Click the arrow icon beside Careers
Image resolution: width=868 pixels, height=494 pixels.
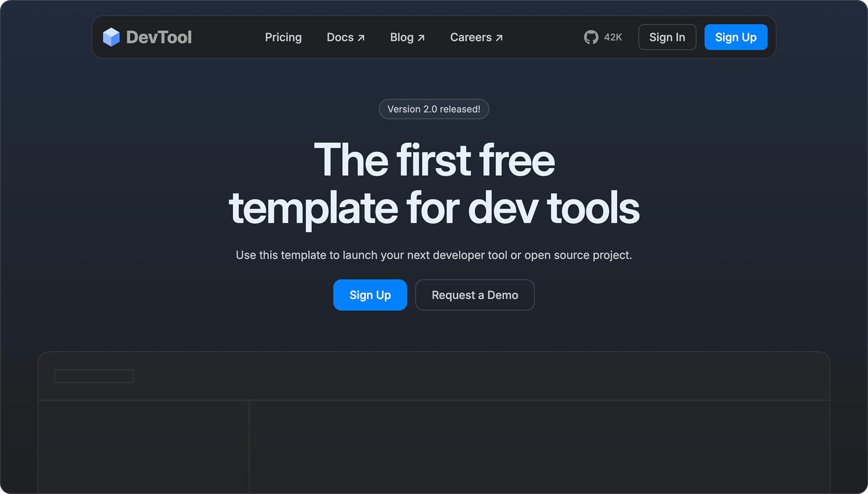coord(499,38)
